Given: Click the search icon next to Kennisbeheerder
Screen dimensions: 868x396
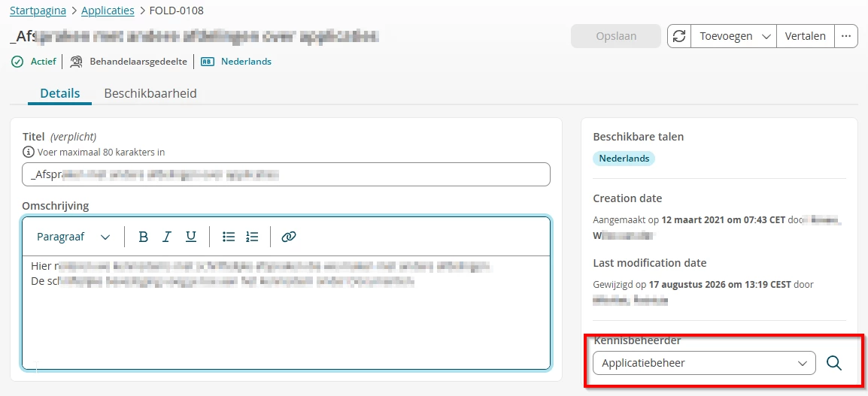Looking at the screenshot, I should [834, 364].
